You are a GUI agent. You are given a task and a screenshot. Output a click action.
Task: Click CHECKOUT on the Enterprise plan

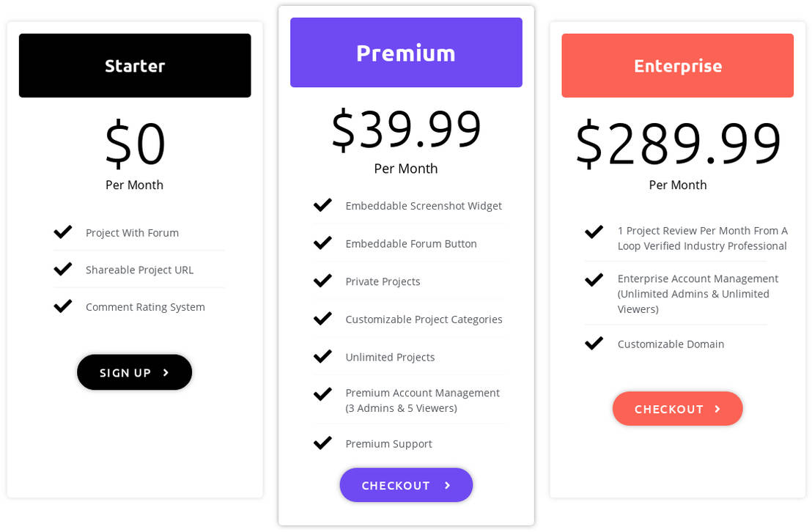tap(677, 409)
